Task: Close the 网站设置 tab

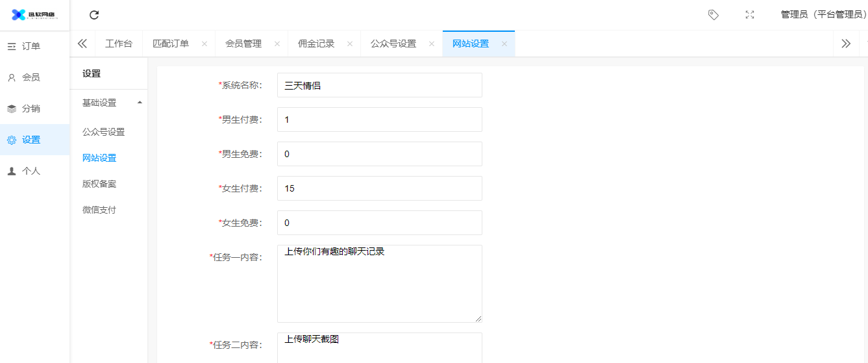Action: pos(504,44)
